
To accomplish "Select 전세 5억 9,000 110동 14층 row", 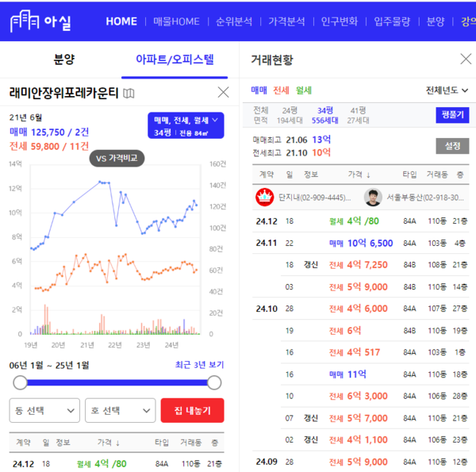I will (374, 286).
